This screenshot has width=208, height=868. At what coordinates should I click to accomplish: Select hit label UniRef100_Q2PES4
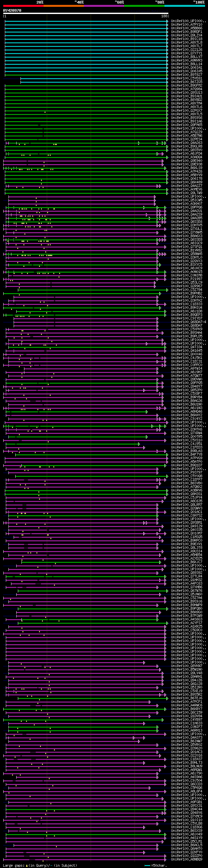coord(187,139)
